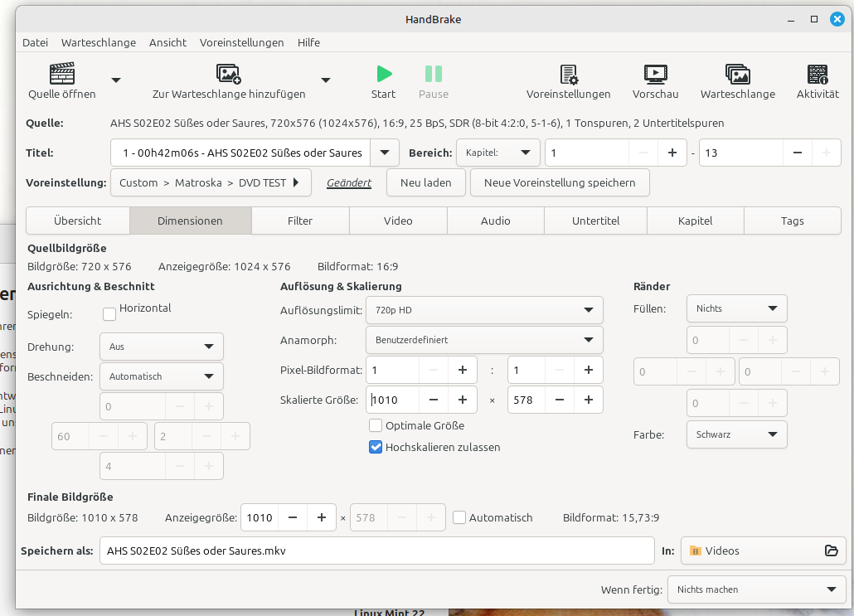
Task: Click the scaled height field 578
Action: 526,400
